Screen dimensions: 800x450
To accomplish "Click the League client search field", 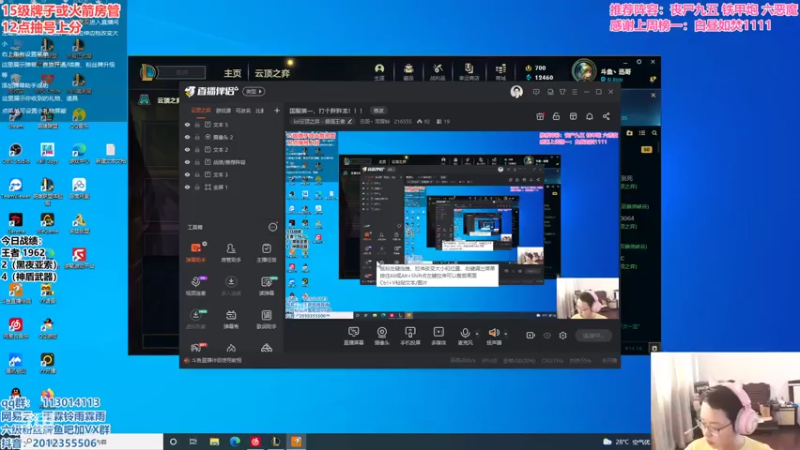I will coord(182,72).
